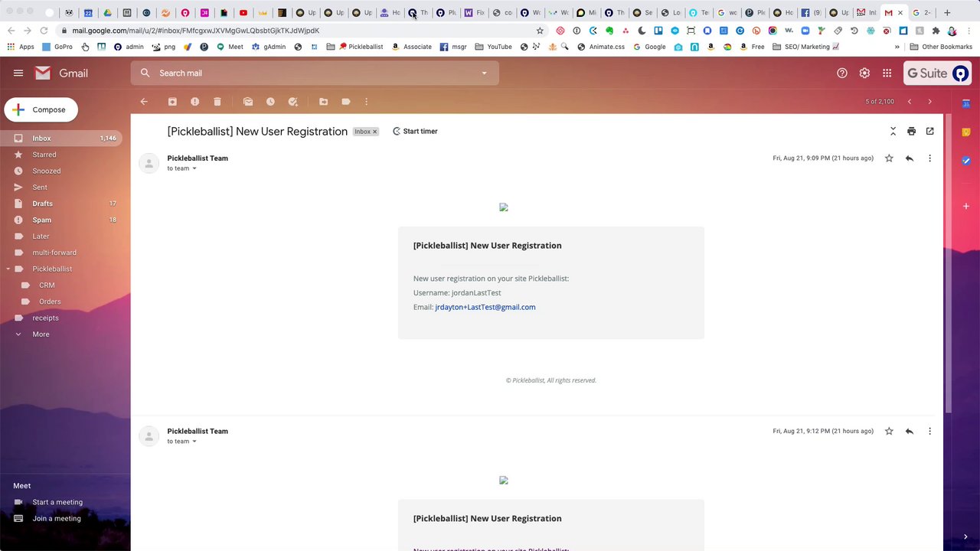980x551 pixels.
Task: Open the Other Bookmarks folder
Action: pos(941,47)
